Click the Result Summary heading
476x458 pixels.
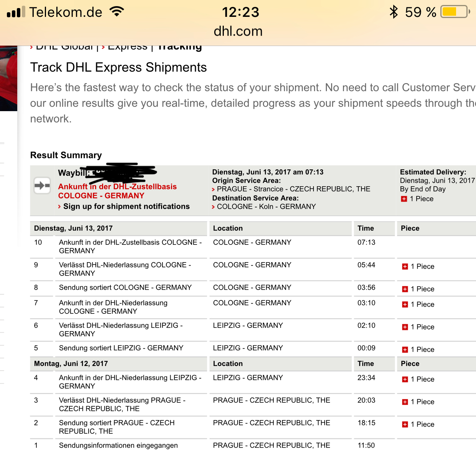tap(66, 155)
